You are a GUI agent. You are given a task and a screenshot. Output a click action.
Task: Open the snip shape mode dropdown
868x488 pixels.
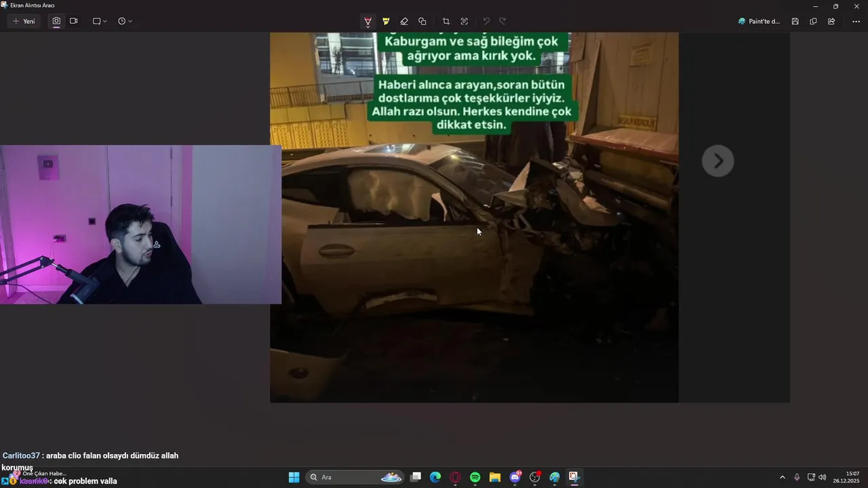100,21
